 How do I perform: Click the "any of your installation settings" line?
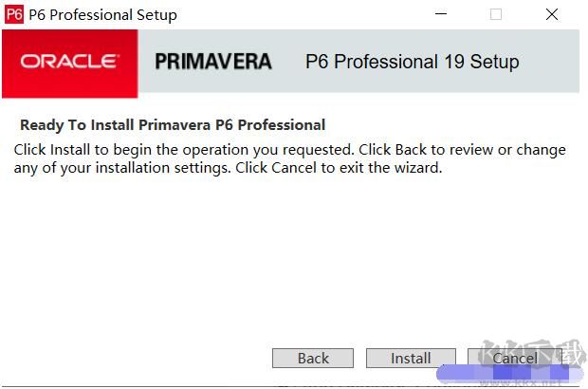click(x=228, y=169)
